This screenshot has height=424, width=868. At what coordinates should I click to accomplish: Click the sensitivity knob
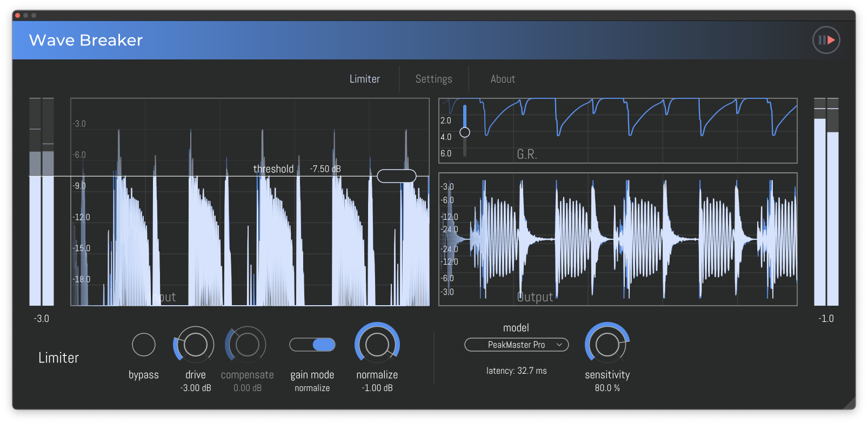(x=607, y=345)
